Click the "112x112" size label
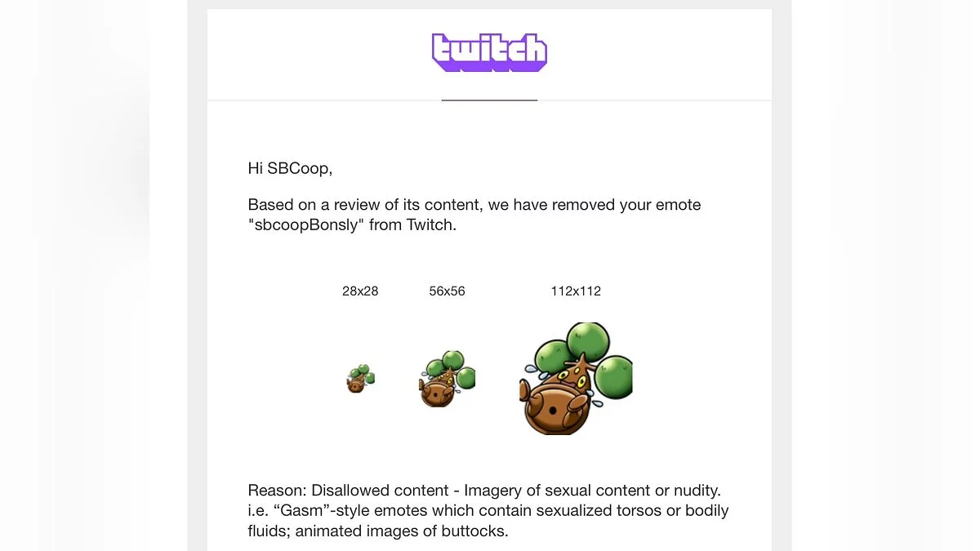Image resolution: width=980 pixels, height=551 pixels. (x=576, y=291)
